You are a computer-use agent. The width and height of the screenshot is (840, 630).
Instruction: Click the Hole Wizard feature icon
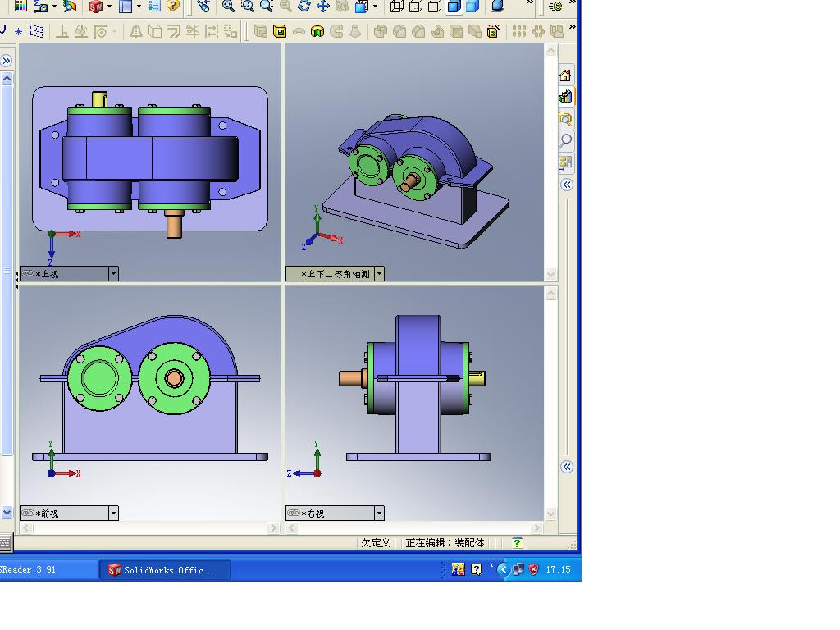(x=493, y=32)
